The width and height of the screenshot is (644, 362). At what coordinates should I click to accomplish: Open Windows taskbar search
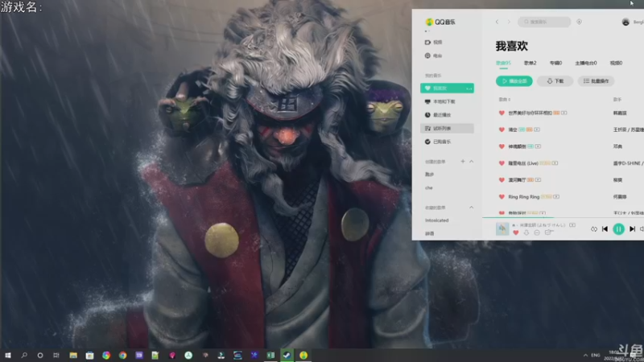pos(24,356)
